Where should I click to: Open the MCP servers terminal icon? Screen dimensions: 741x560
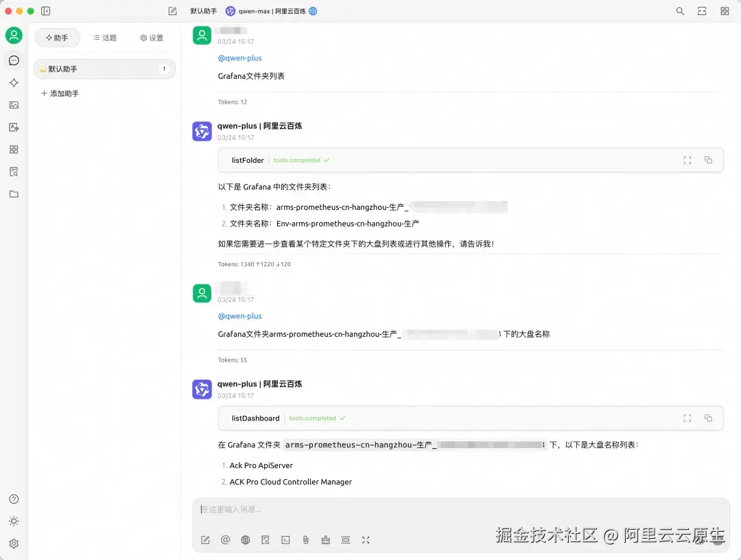click(285, 540)
